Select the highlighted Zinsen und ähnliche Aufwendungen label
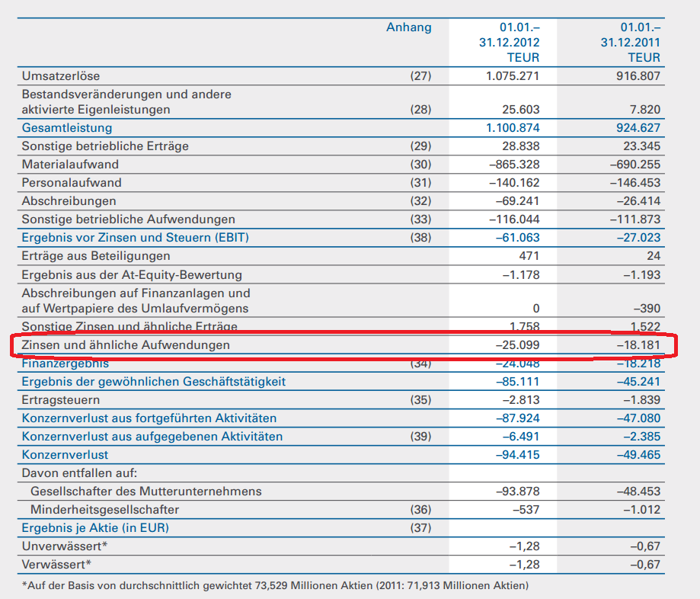The image size is (700, 599). 126,345
